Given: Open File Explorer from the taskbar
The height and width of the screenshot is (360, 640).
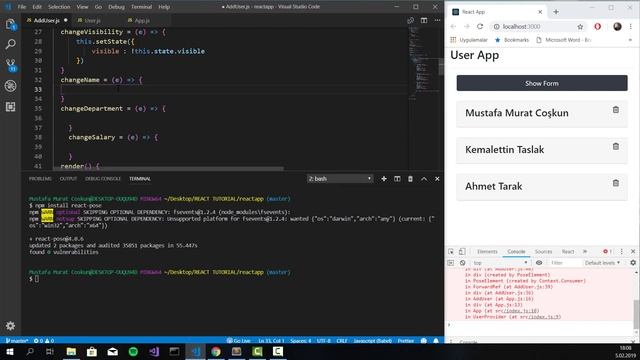Looking at the screenshot, I should pos(71,351).
